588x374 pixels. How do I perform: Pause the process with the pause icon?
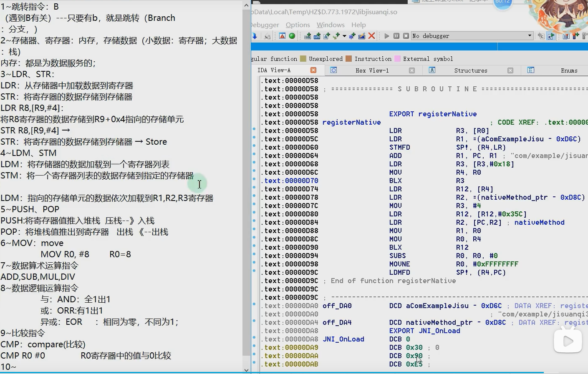click(396, 36)
